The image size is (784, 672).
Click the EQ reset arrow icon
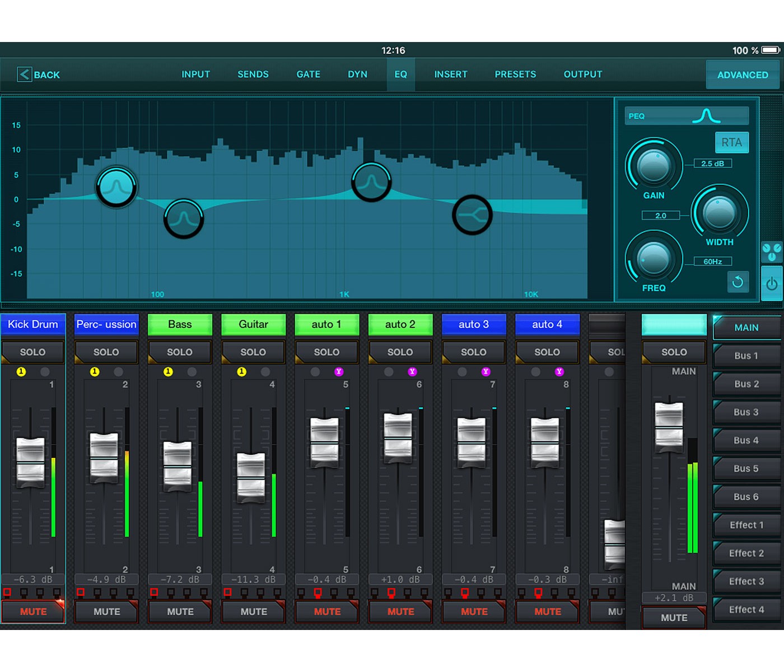(738, 282)
